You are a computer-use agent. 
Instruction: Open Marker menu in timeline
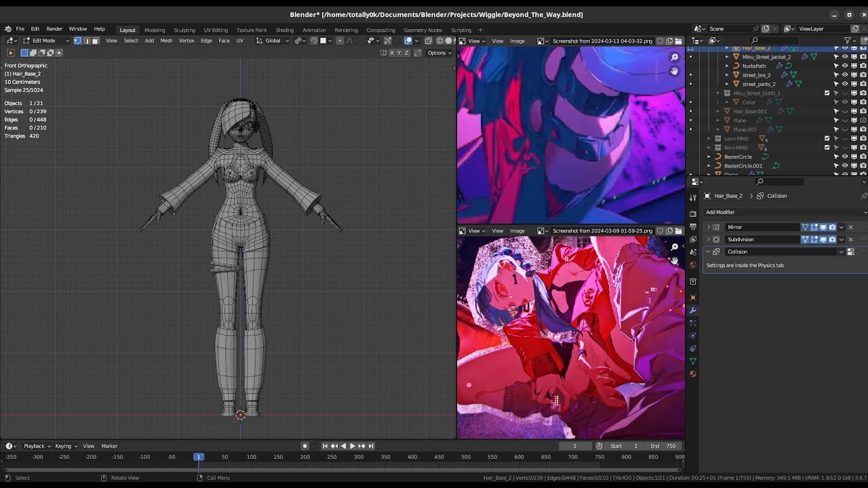pos(109,446)
